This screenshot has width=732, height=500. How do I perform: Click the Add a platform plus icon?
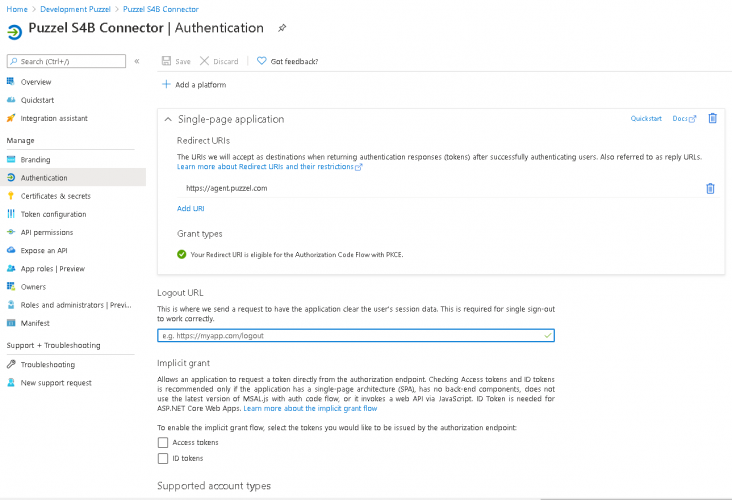166,84
